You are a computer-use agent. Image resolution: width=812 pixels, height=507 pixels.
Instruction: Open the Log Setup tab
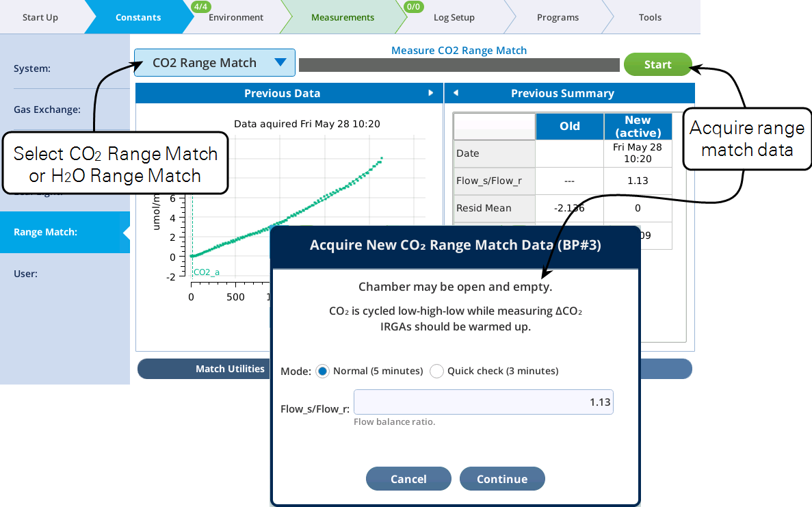point(454,17)
